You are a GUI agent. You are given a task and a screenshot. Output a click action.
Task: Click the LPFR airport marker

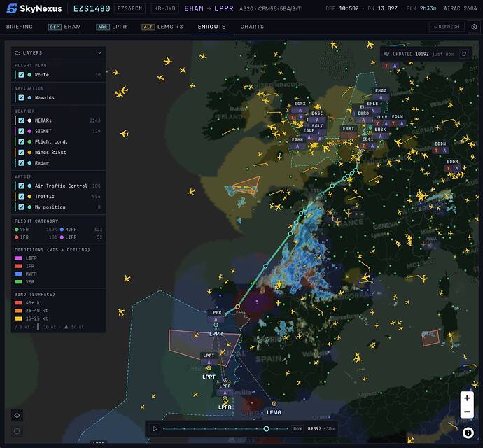click(225, 399)
